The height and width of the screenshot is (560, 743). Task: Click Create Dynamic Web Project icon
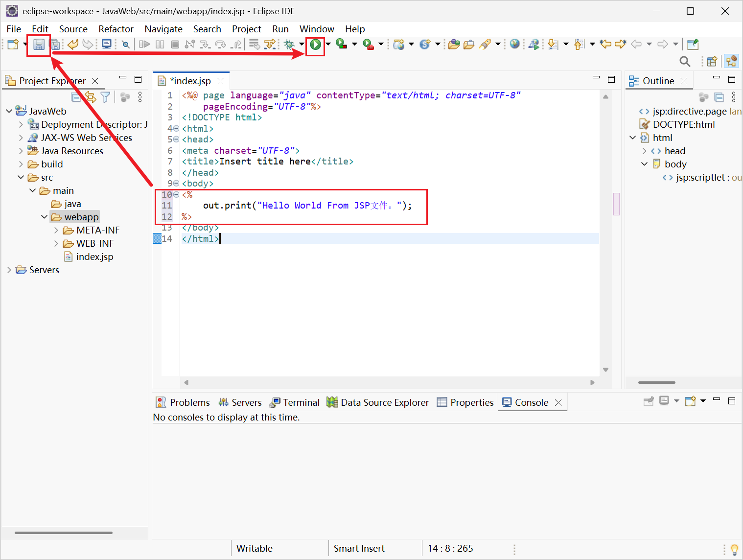coord(399,45)
